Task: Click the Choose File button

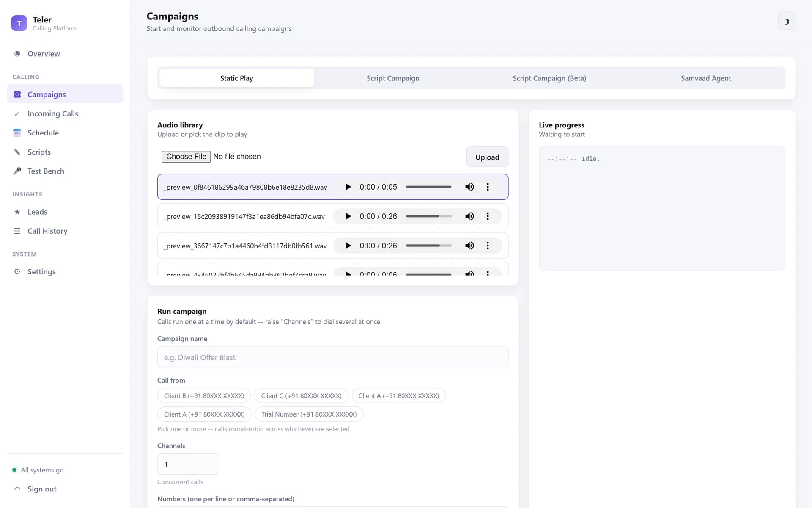Action: pos(186,157)
